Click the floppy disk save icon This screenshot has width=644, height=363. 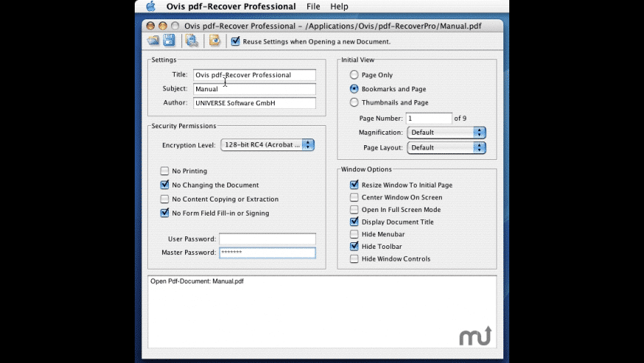[x=169, y=40]
